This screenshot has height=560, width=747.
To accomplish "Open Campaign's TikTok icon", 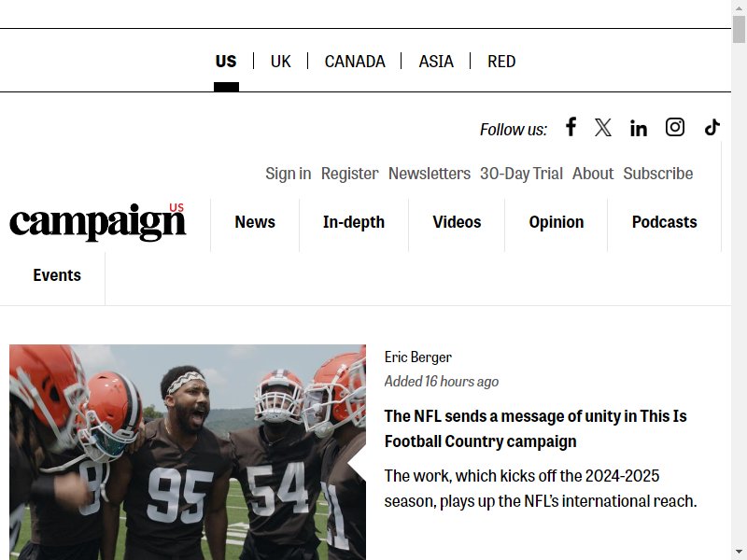I will point(712,127).
